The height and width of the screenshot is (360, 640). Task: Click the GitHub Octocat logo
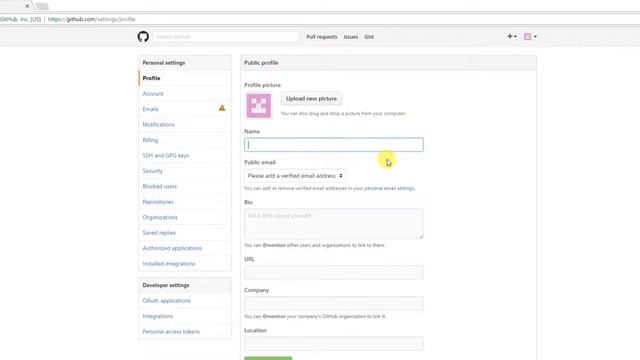[x=143, y=37]
